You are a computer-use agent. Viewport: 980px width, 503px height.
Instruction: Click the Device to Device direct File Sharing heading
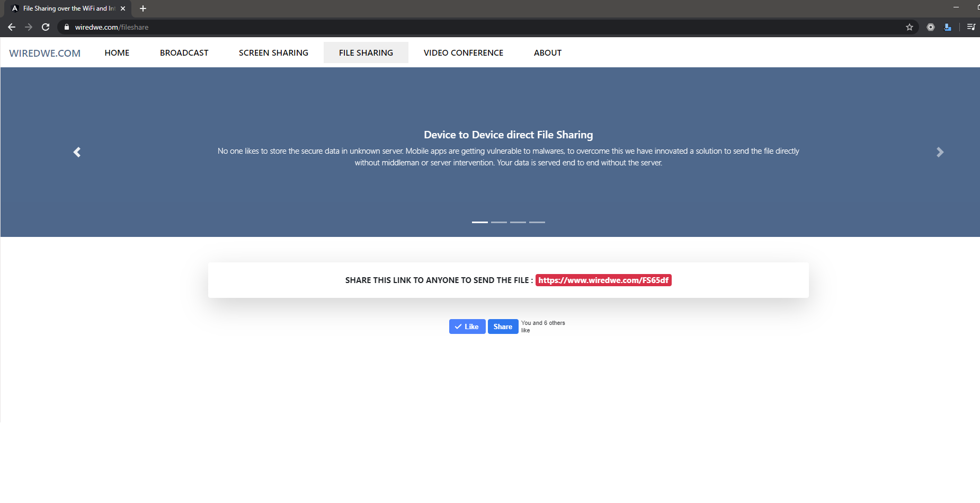tap(509, 135)
